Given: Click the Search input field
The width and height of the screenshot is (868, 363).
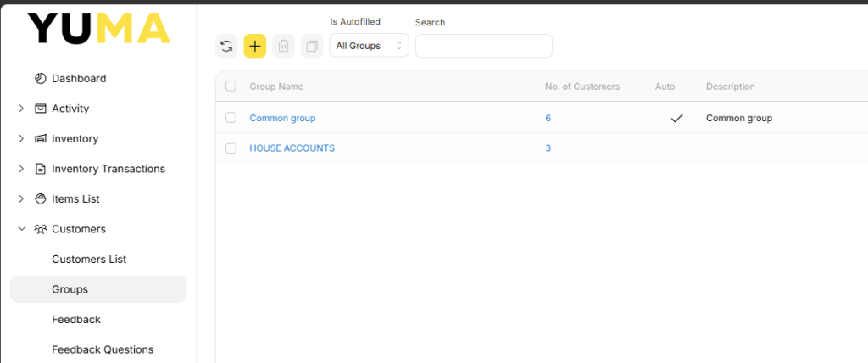Looking at the screenshot, I should point(484,46).
